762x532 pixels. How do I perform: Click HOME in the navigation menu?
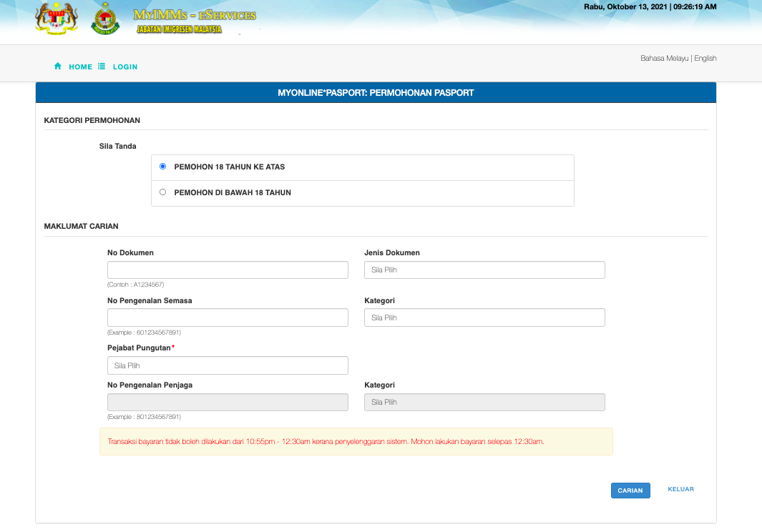tap(80, 66)
